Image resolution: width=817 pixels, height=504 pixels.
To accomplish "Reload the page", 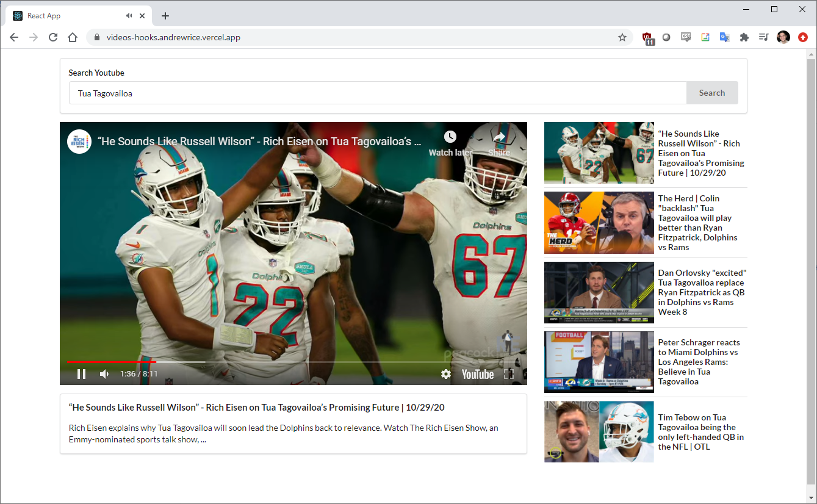I will (x=53, y=37).
